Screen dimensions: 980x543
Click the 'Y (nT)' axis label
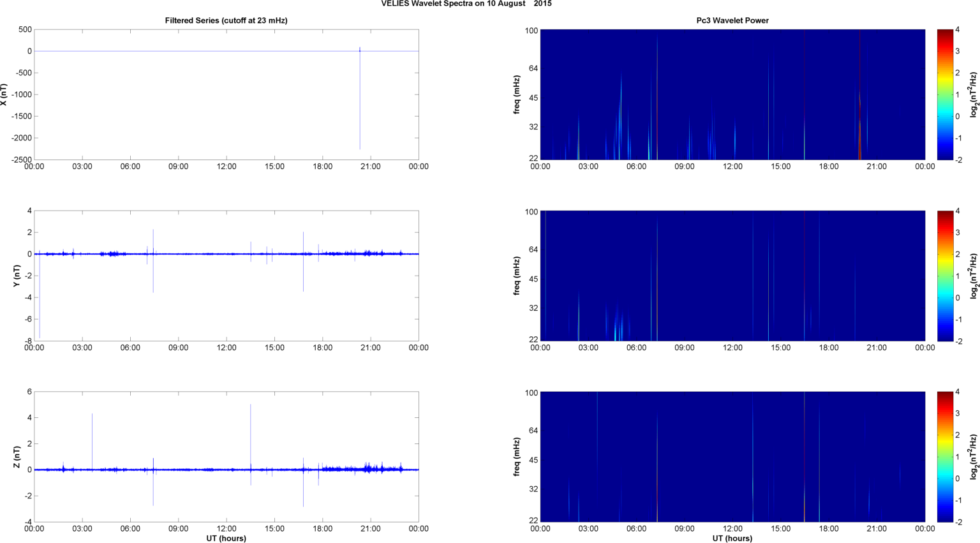point(17,276)
